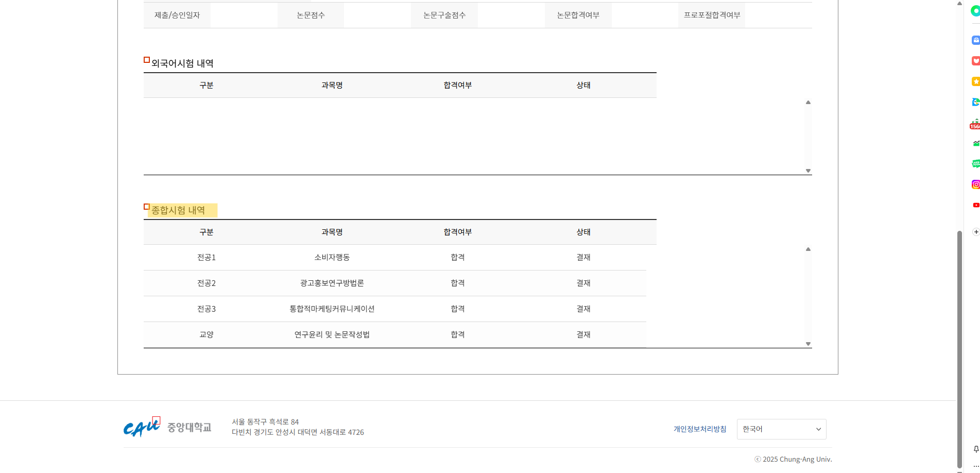Screen dimensions: 980x473
Task: Click scroll-down arrow of 외국어시험 내역 table
Action: [808, 171]
